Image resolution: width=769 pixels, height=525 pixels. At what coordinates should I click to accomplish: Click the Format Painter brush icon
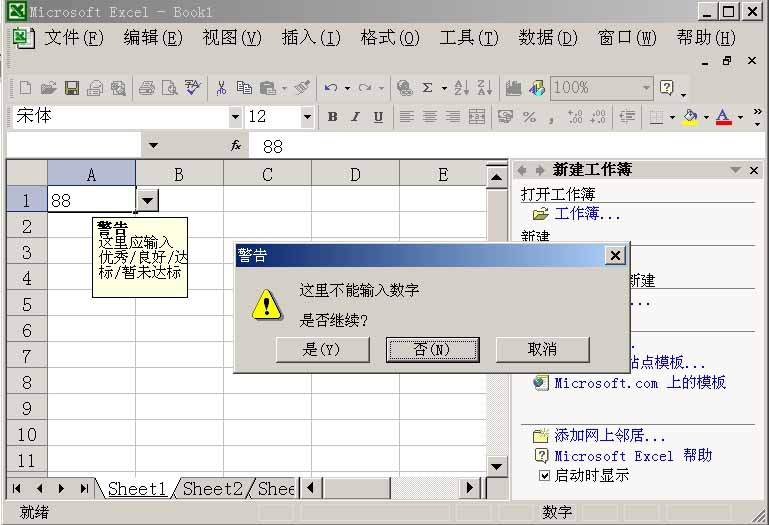302,88
